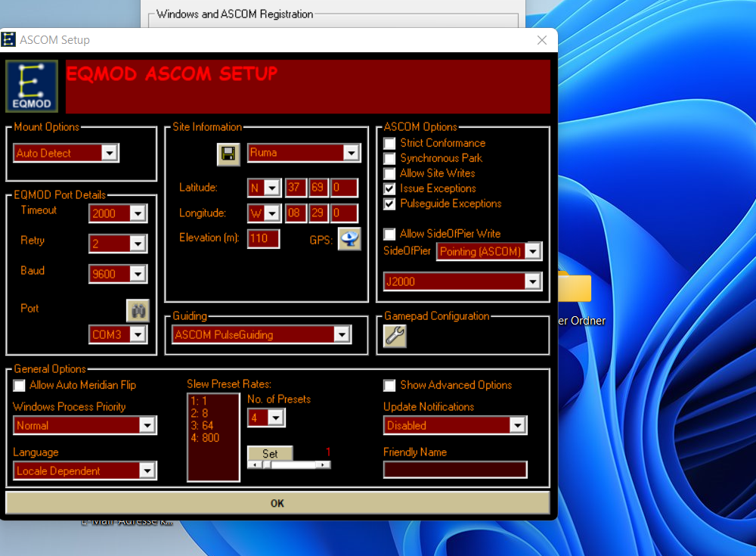Screen dimensions: 756x556
Task: Click the latitude degrees field 37
Action: click(x=296, y=188)
